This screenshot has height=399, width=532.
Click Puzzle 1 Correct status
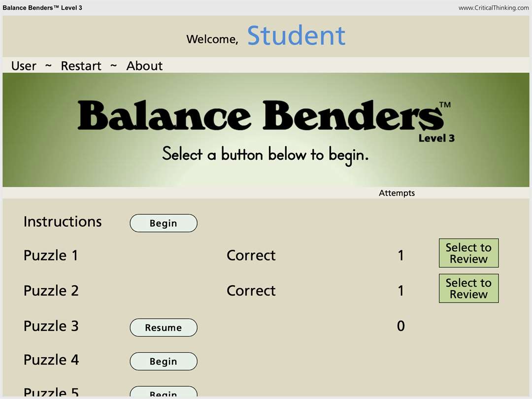pos(251,255)
